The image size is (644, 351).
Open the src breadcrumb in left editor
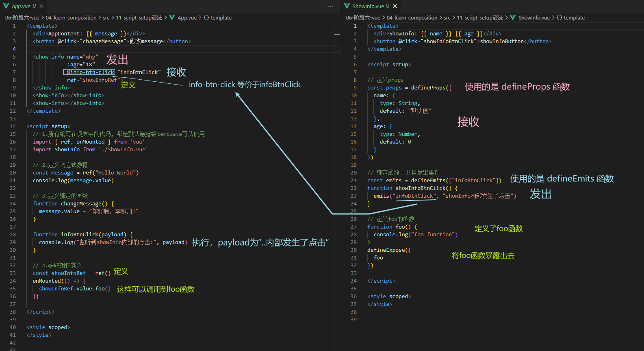pyautogui.click(x=106, y=17)
